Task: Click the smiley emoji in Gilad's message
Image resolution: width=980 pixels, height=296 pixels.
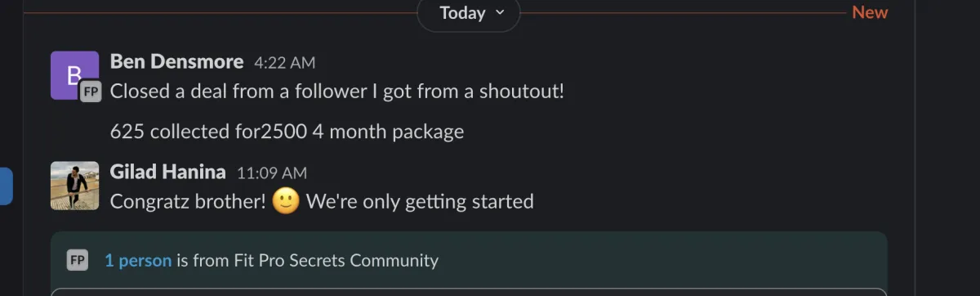Action: coord(286,201)
